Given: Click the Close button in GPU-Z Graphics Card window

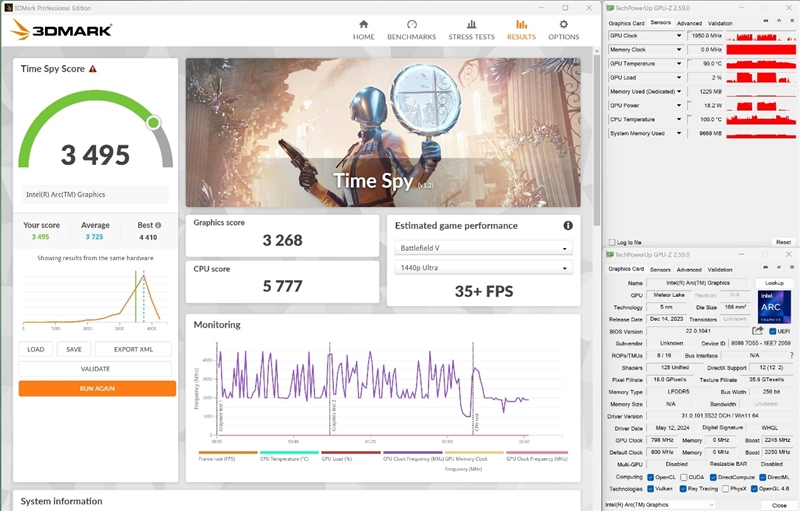Looking at the screenshot, I should coord(779,505).
